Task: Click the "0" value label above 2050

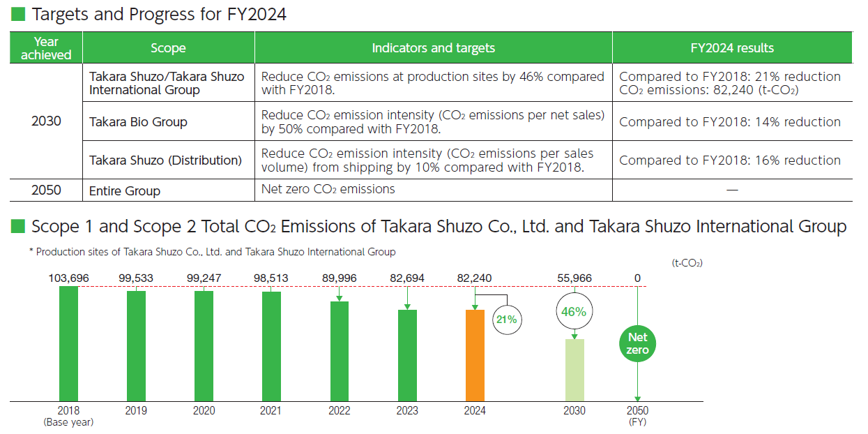Action: click(637, 278)
